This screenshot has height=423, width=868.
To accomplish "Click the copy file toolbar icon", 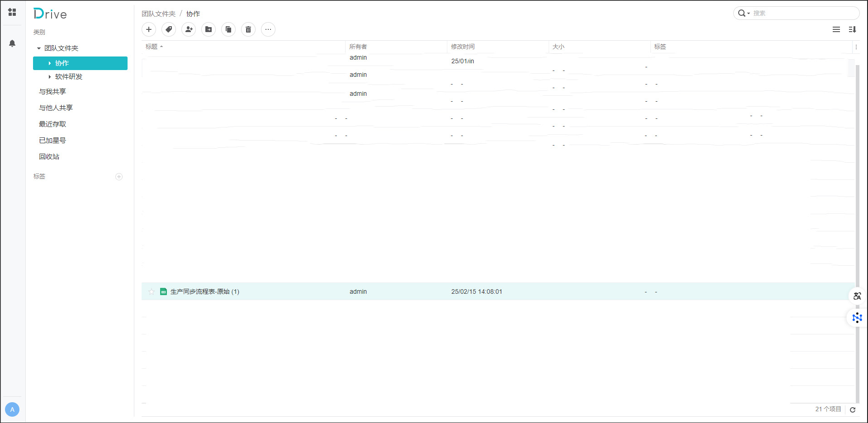I will tap(228, 29).
